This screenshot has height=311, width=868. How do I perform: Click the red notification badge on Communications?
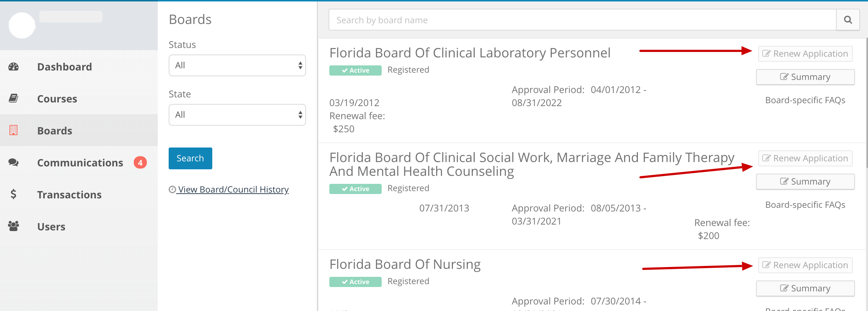(x=140, y=162)
